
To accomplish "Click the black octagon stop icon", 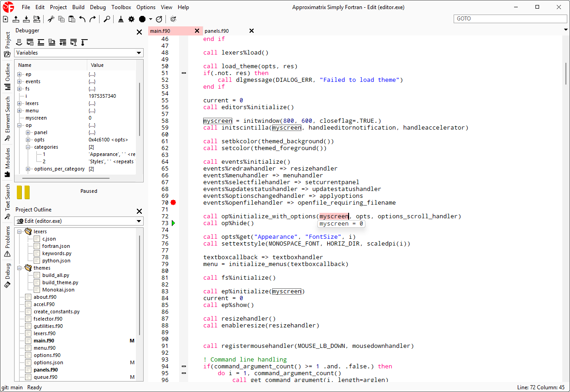I will pos(142,19).
